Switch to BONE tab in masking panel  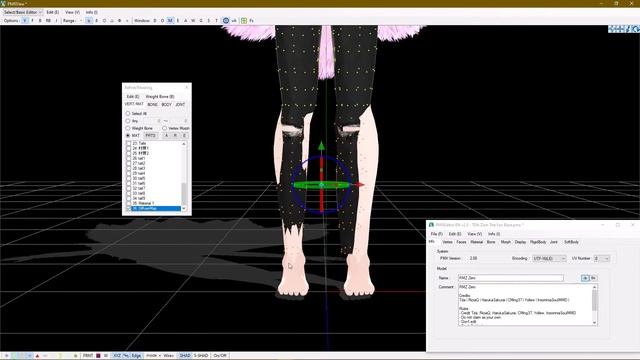pos(152,105)
